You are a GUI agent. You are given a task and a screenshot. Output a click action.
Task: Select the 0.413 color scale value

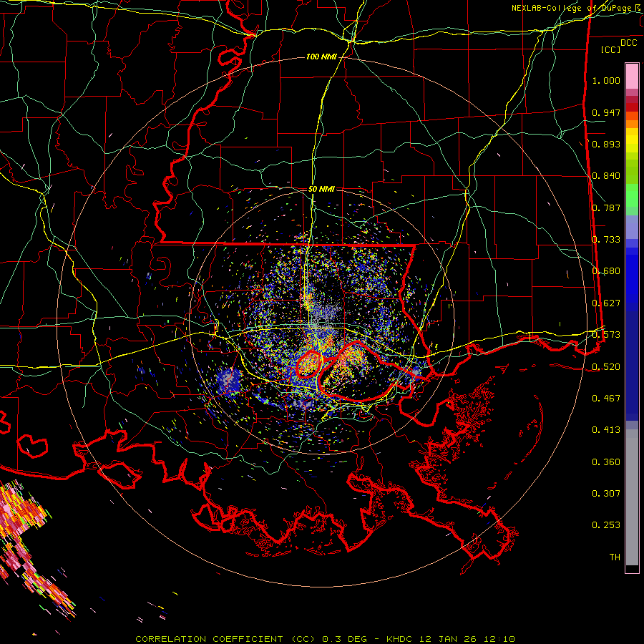(606, 430)
